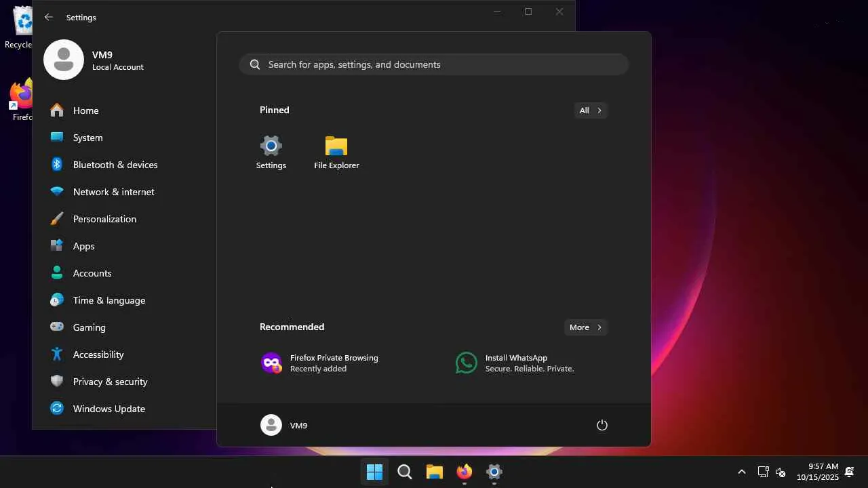Show all apps with the All button
Viewport: 868px width, 488px height.
[591, 110]
